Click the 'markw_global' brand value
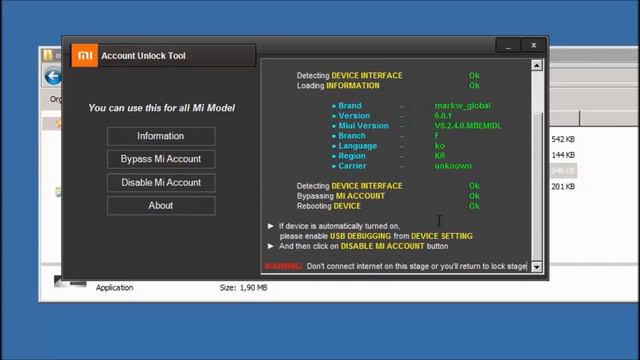The height and width of the screenshot is (360, 640). coord(462,106)
